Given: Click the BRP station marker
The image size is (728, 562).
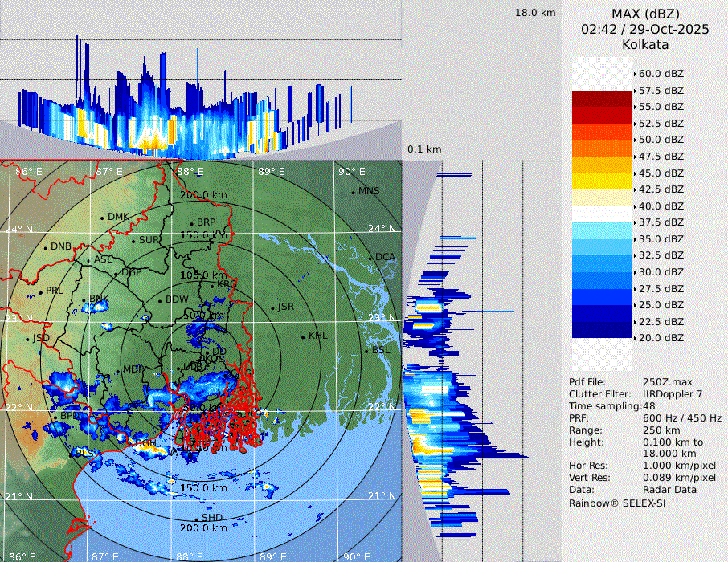Looking at the screenshot, I should [x=191, y=224].
